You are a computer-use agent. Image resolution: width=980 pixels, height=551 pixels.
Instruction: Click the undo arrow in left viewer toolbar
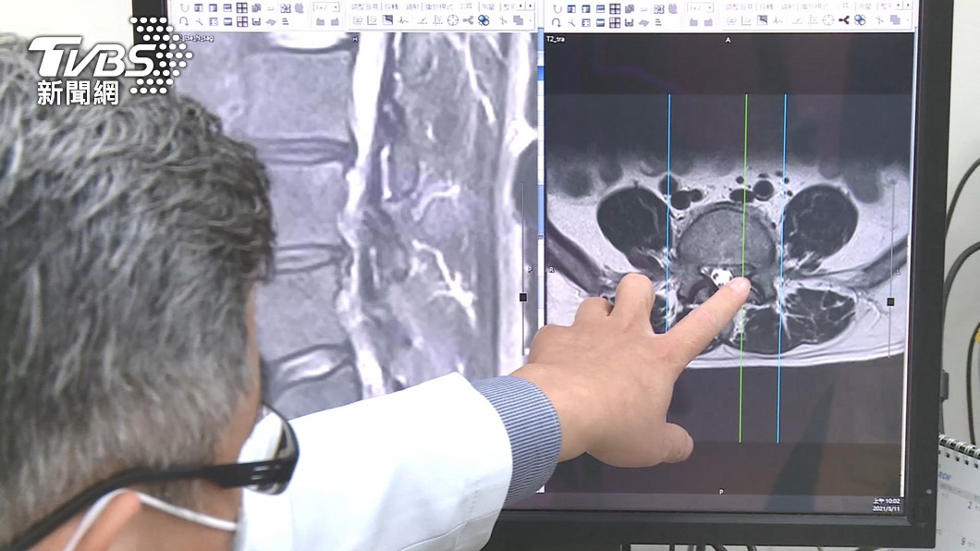(x=184, y=7)
